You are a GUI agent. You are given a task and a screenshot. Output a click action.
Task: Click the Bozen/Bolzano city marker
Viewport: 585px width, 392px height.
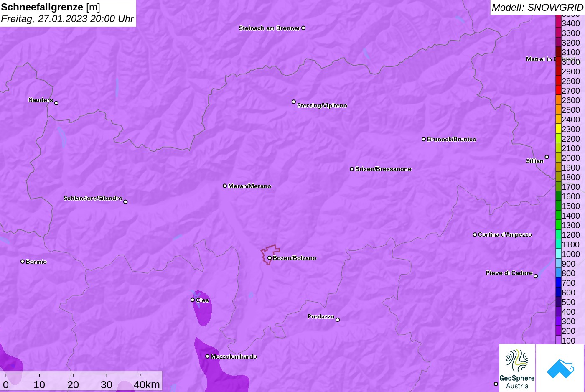270,258
